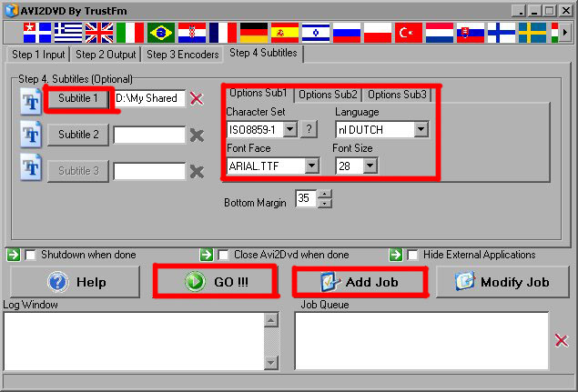578x392 pixels.
Task: Select the Slovak flag language
Action: 471,33
